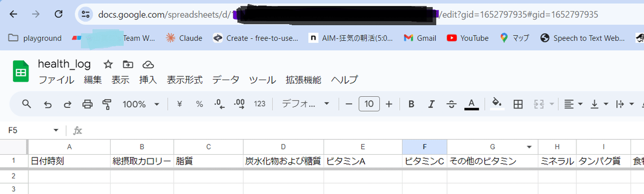Open the 拡張機能 menu

[x=303, y=80]
